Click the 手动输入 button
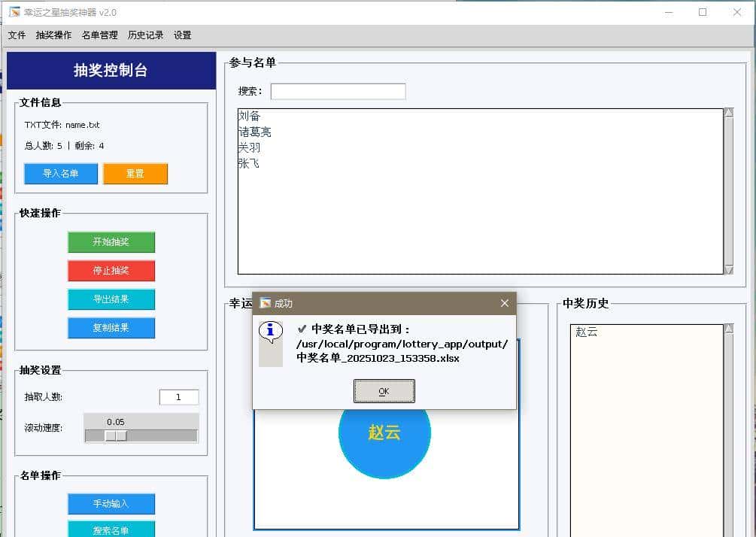 111,504
